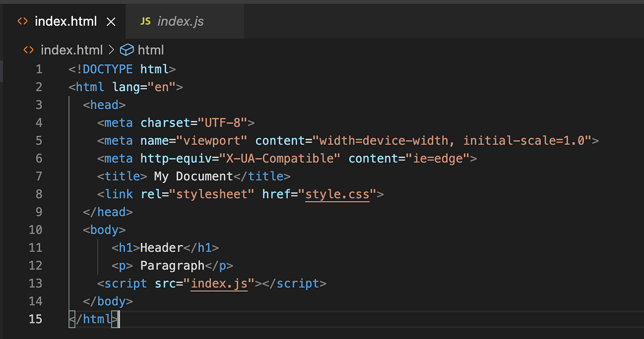Click the closing </body> tag
Viewport: 644px width, 339px height.
(108, 301)
